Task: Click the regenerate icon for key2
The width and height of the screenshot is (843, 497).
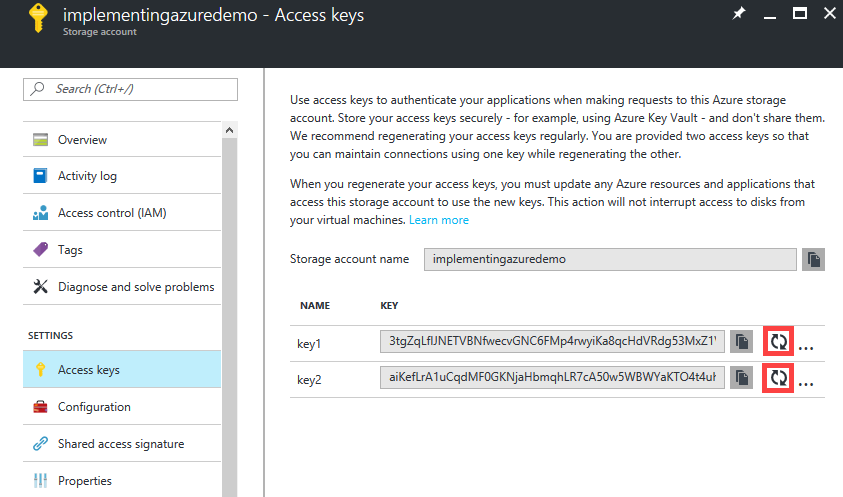Action: [777, 378]
